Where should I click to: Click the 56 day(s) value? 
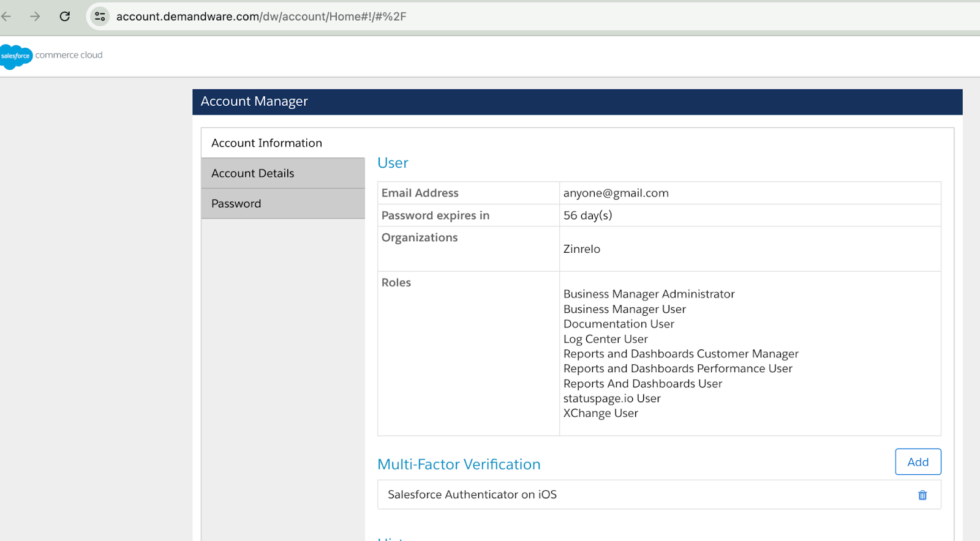pyautogui.click(x=588, y=215)
